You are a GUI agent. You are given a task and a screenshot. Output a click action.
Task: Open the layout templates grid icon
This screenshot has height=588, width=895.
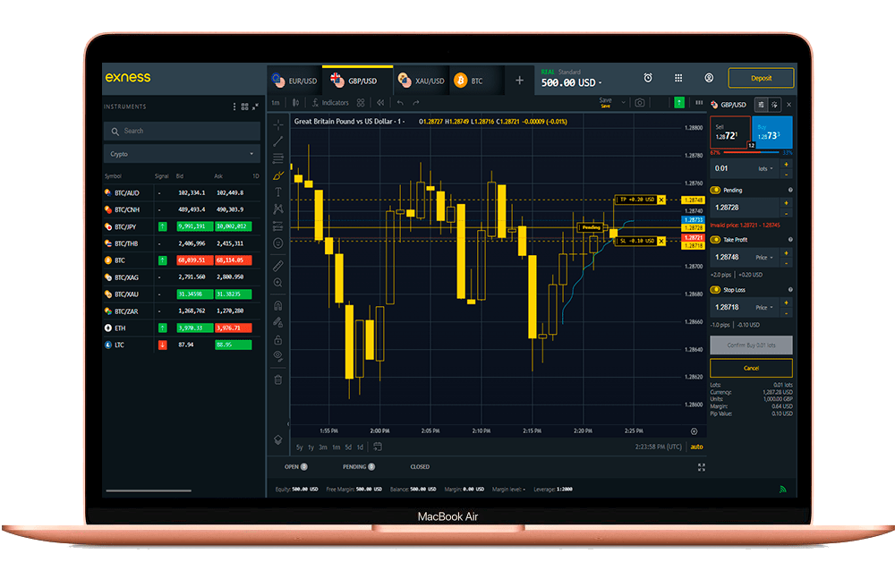click(361, 103)
